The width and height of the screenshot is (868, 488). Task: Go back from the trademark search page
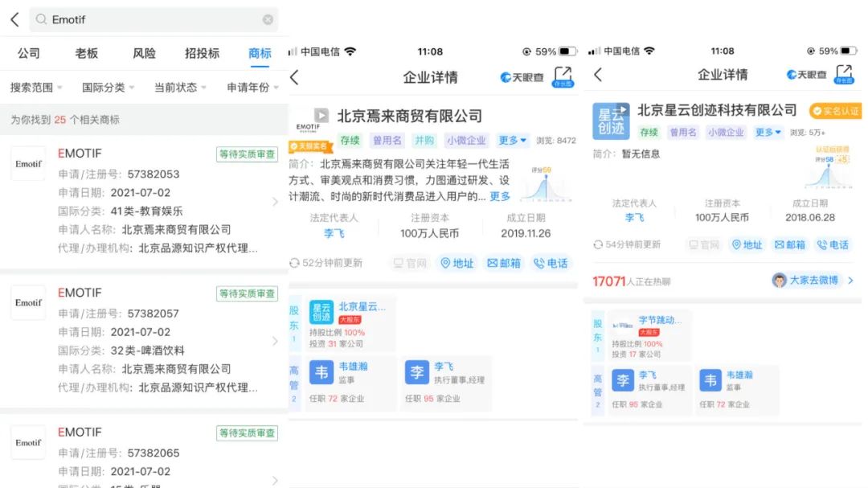tap(14, 19)
